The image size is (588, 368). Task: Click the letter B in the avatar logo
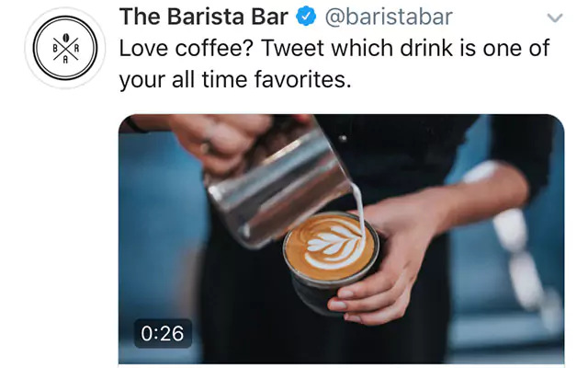click(55, 48)
